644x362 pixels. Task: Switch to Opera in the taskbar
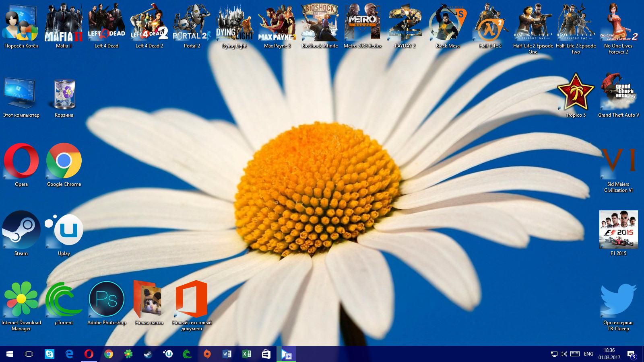point(89,354)
